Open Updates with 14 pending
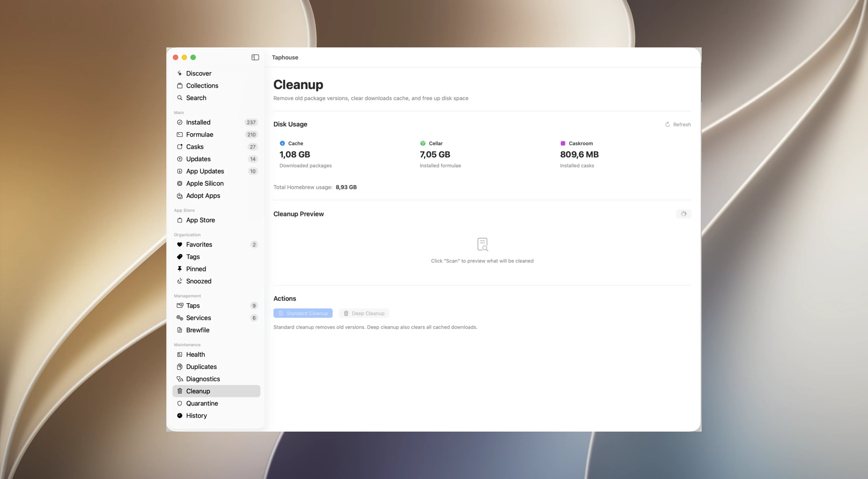The height and width of the screenshot is (479, 868). (216, 159)
